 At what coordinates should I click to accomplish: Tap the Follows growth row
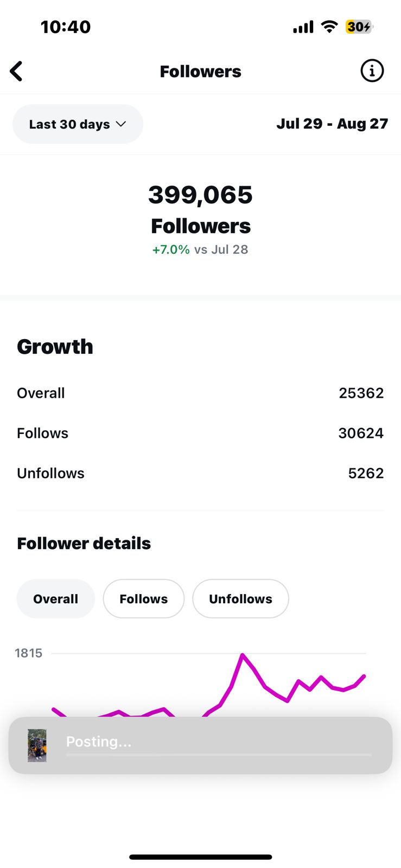click(x=200, y=433)
